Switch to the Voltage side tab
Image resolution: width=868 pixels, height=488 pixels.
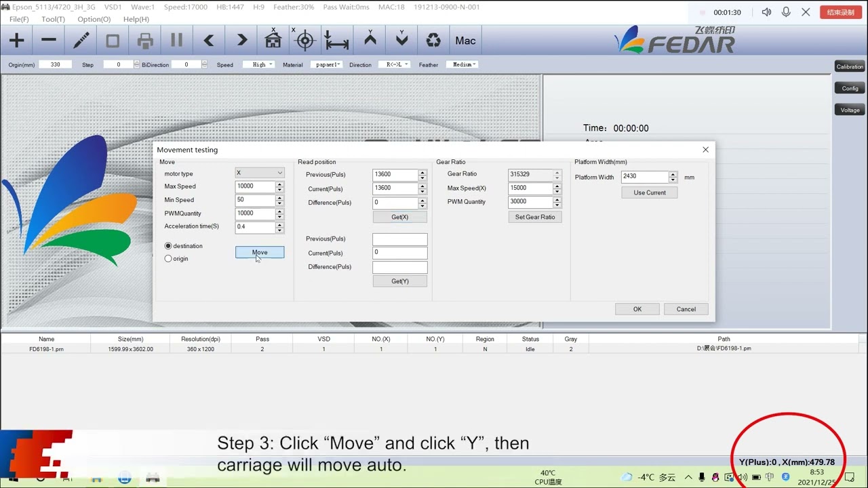pos(850,110)
